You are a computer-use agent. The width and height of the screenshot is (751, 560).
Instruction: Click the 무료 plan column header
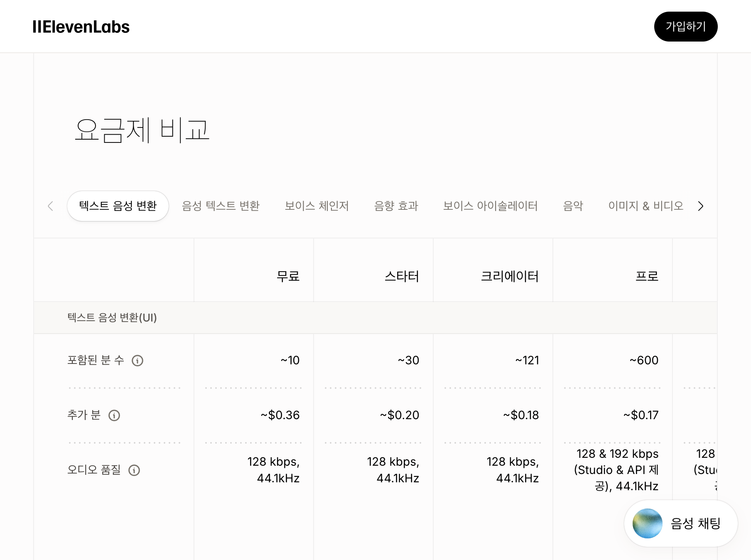[288, 276]
